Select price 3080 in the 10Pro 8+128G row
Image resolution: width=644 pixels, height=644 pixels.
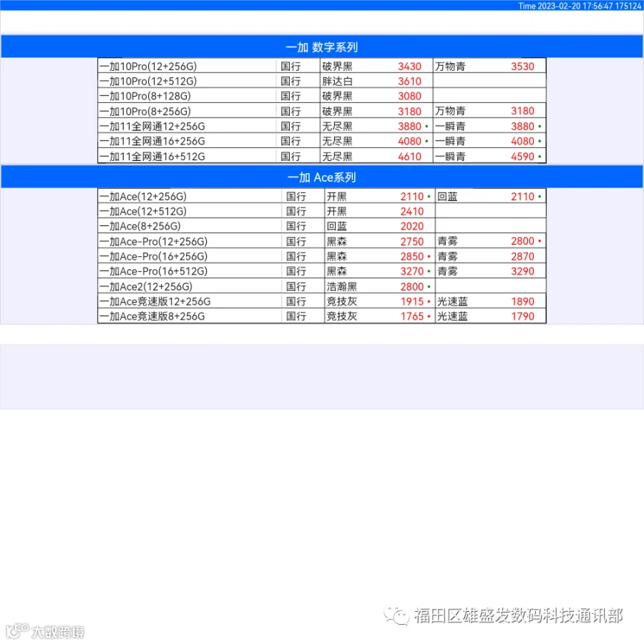(409, 96)
